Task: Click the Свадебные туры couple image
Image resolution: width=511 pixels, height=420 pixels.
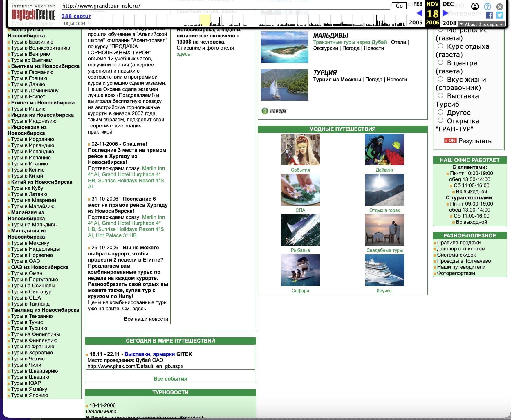Action: coord(384,230)
